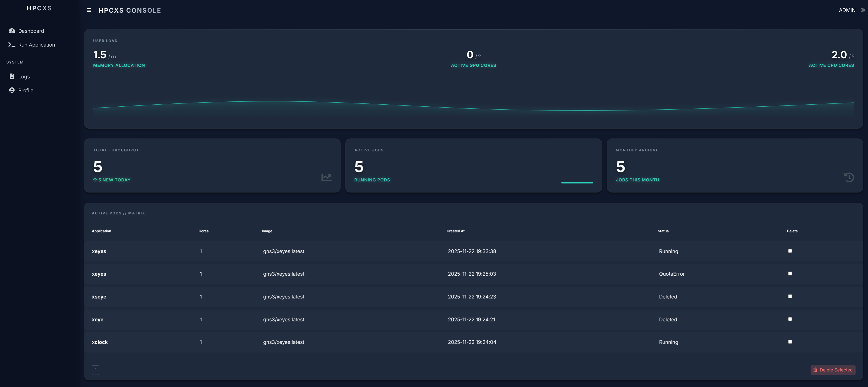This screenshot has width=868, height=387.
Task: Navigate to Dashboard from the sidebar
Action: point(31,31)
